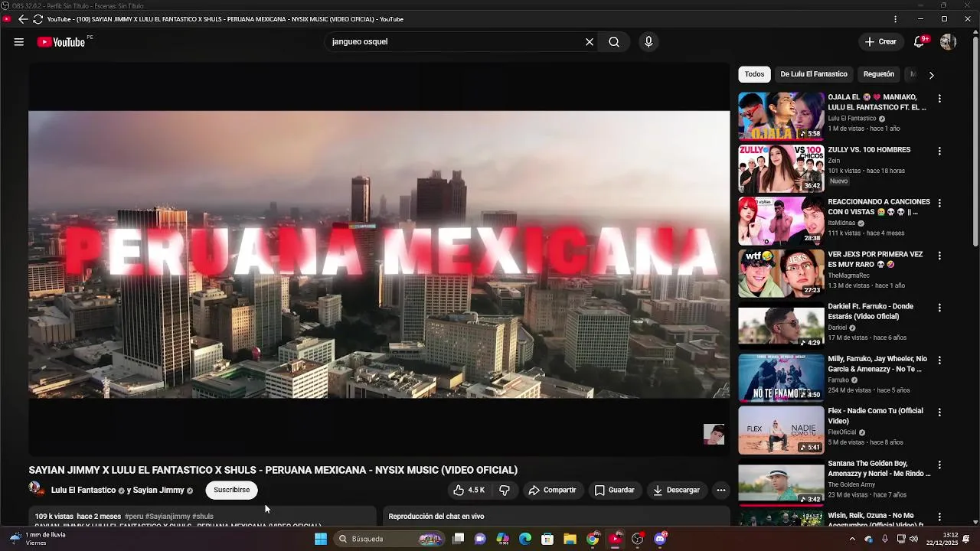The height and width of the screenshot is (551, 980).
Task: Open options for ZULLY VS. 100 HOMBRES
Action: [x=939, y=152]
